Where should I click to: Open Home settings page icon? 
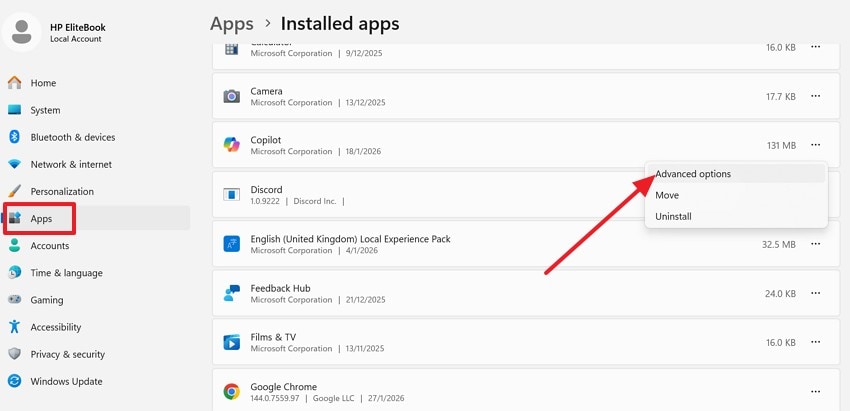click(x=15, y=83)
